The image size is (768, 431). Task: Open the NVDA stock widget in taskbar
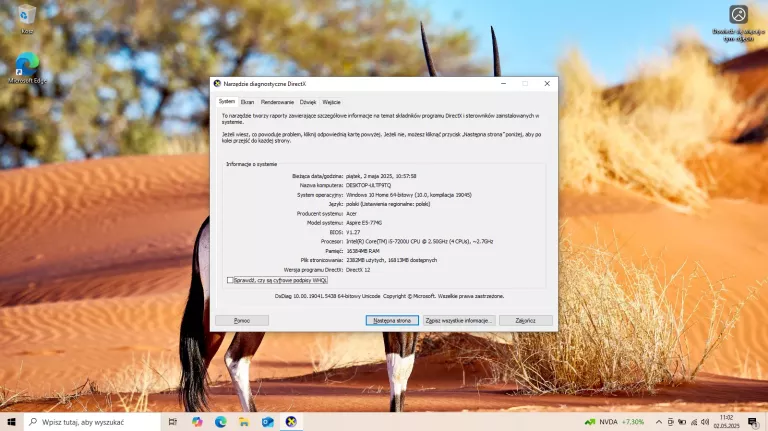click(614, 422)
